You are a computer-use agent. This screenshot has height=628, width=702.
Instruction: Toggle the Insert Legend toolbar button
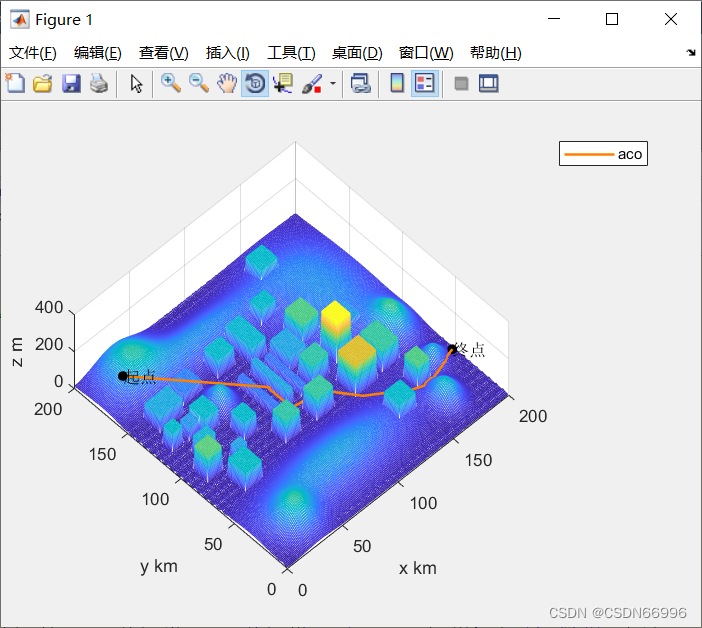(424, 83)
